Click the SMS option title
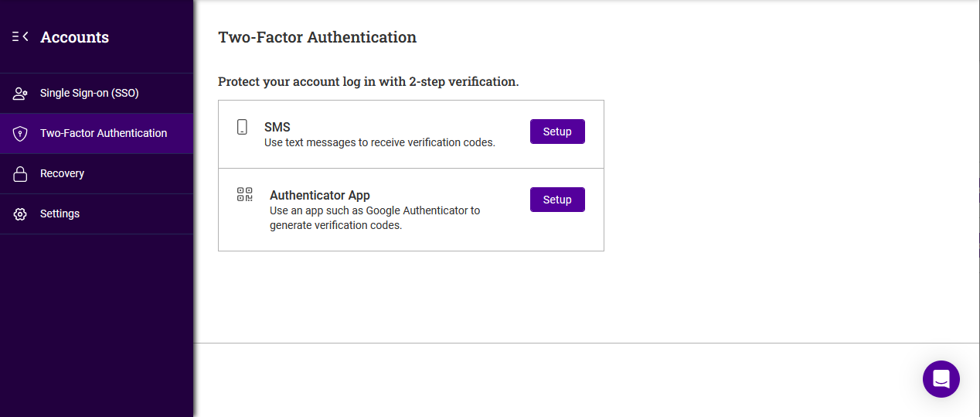Image resolution: width=980 pixels, height=417 pixels. tap(277, 127)
